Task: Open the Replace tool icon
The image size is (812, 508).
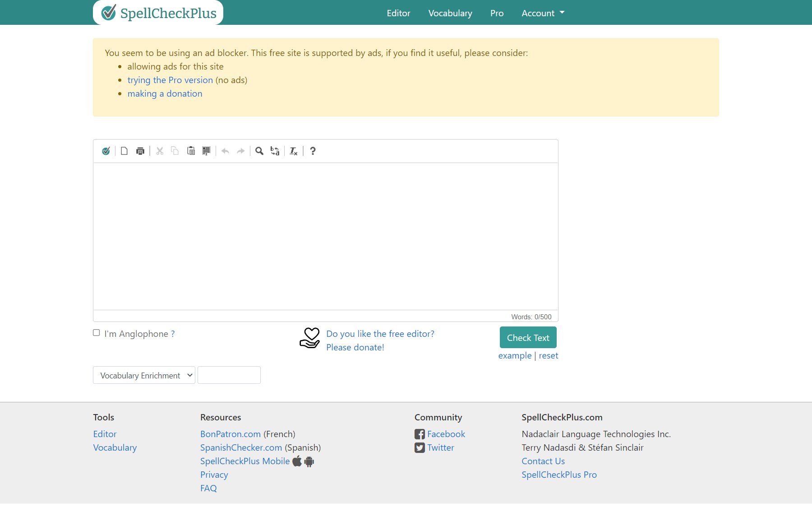Action: pos(275,151)
